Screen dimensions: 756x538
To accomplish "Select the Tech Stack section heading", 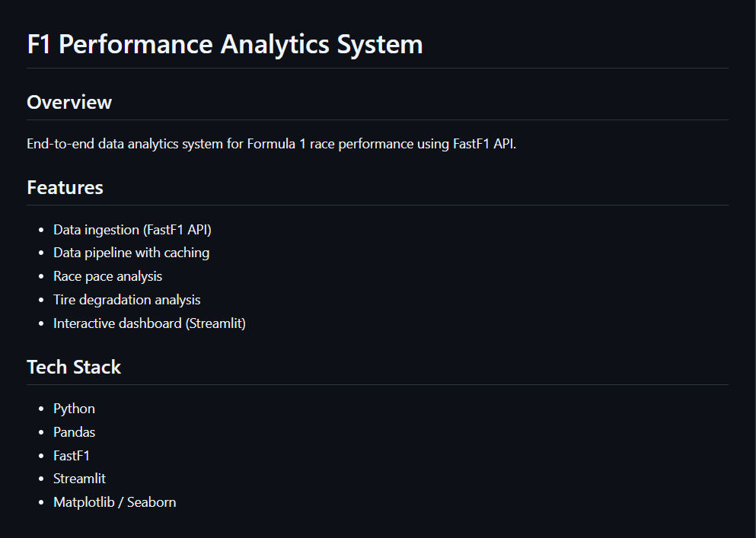I will (x=74, y=368).
